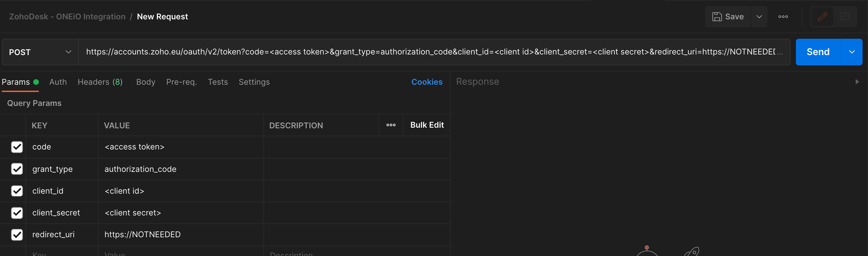Uncheck the grant_type parameter checkbox
The image size is (868, 256).
17,169
